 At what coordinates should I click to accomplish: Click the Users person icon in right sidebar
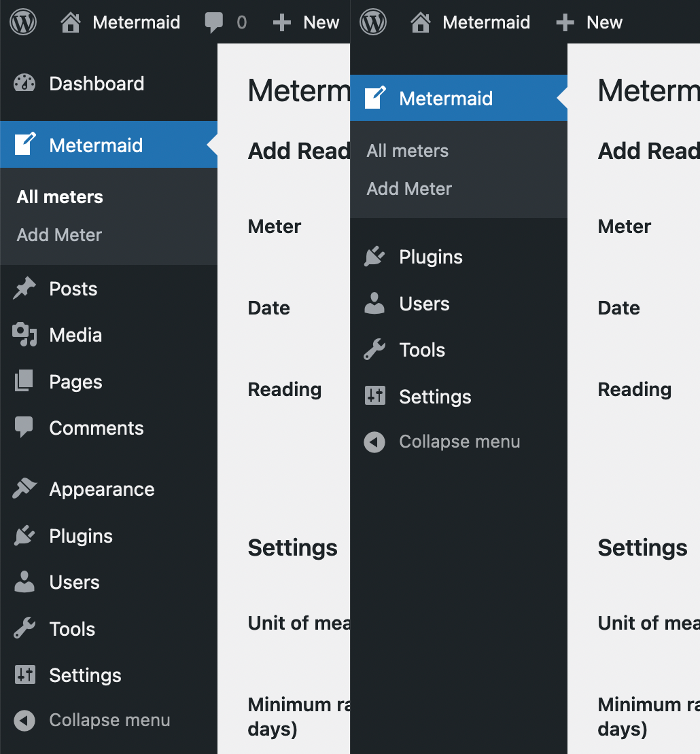pyautogui.click(x=374, y=303)
